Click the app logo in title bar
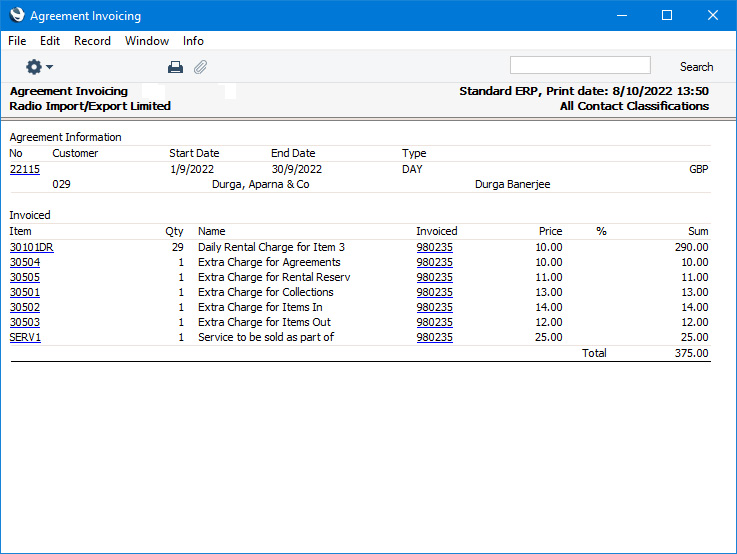The height and width of the screenshot is (554, 737). click(x=15, y=16)
